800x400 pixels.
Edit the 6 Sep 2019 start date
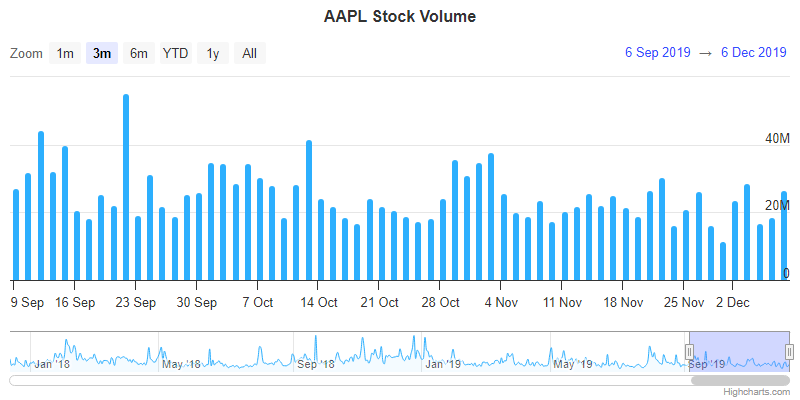point(658,53)
